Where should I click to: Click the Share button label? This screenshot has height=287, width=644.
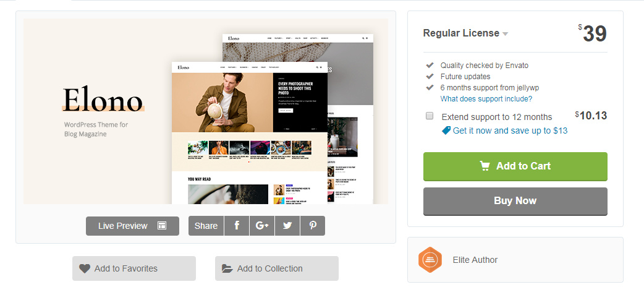tap(206, 226)
